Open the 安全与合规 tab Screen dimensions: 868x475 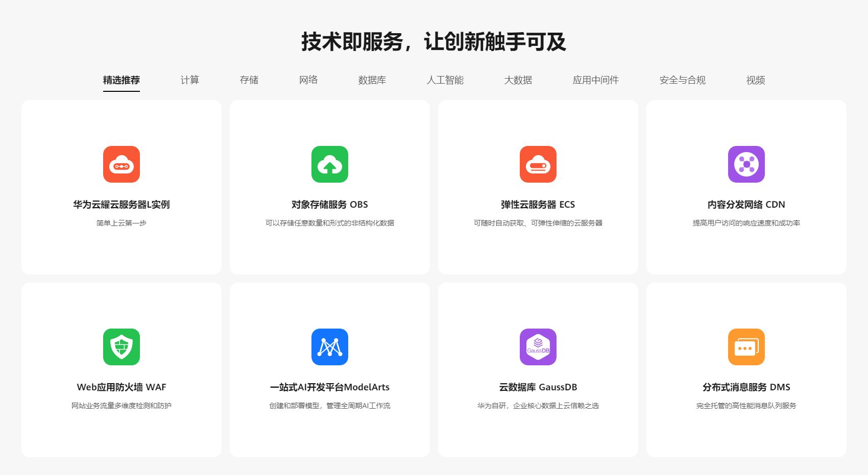683,80
